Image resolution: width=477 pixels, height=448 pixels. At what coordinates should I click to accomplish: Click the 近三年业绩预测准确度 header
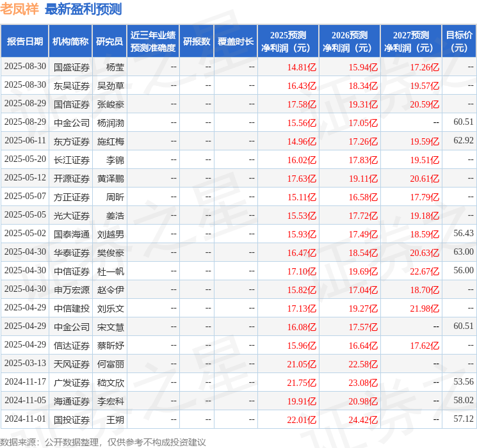153,42
